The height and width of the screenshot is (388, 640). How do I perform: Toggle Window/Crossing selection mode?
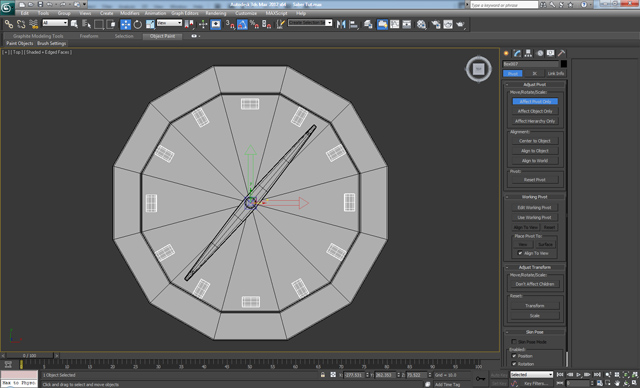tap(111, 24)
